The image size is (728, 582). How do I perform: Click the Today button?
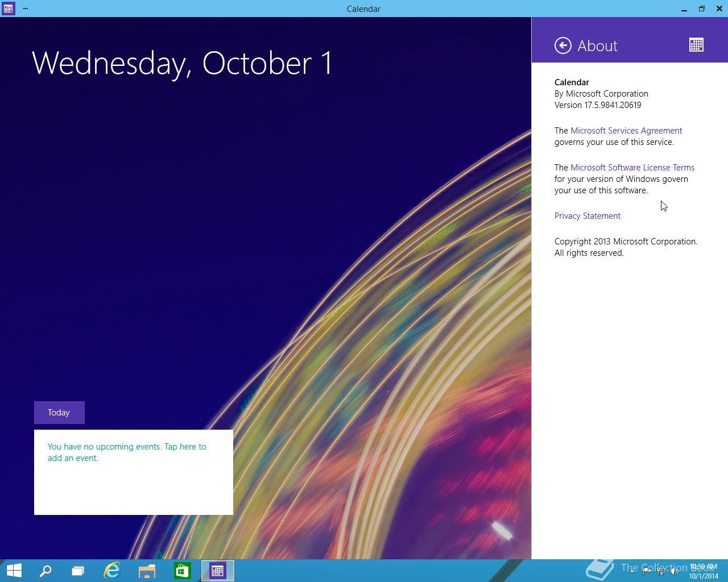tap(59, 413)
